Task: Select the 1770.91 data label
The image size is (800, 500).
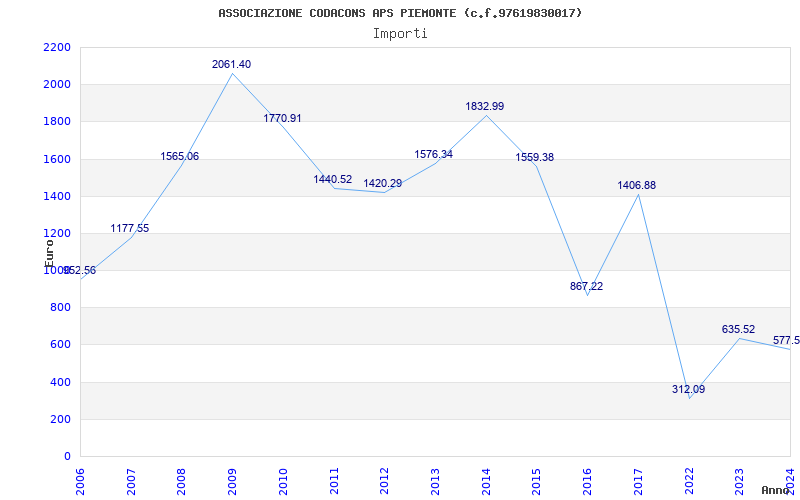Action: 282,118
